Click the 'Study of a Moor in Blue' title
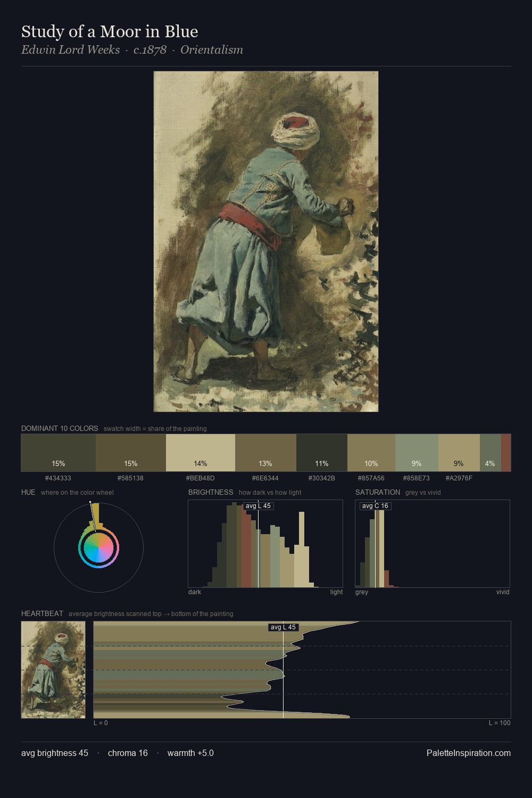This screenshot has width=532, height=798. [x=110, y=31]
